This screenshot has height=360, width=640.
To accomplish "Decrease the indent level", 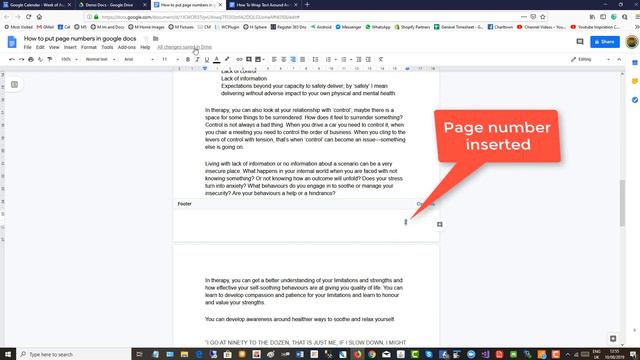I will 359,60.
